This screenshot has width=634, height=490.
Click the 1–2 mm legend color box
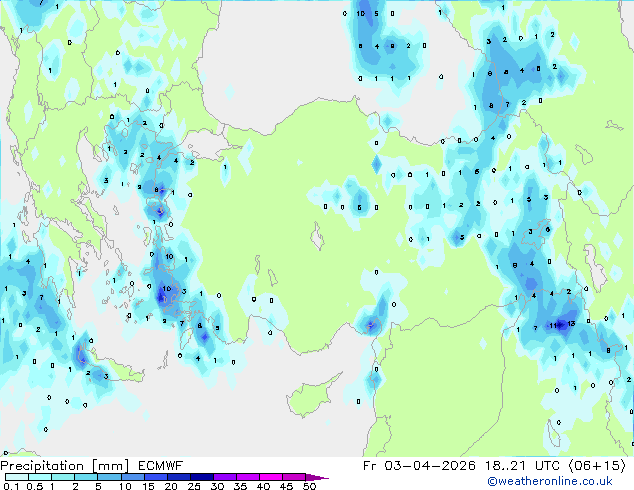coord(63,477)
